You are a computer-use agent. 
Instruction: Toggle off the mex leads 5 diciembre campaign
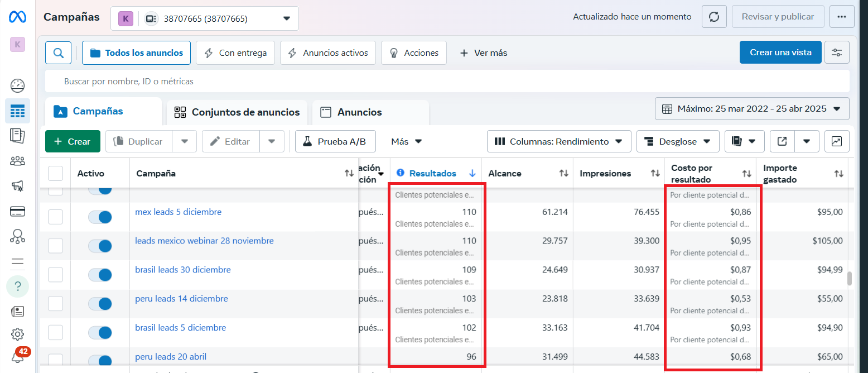click(x=101, y=217)
